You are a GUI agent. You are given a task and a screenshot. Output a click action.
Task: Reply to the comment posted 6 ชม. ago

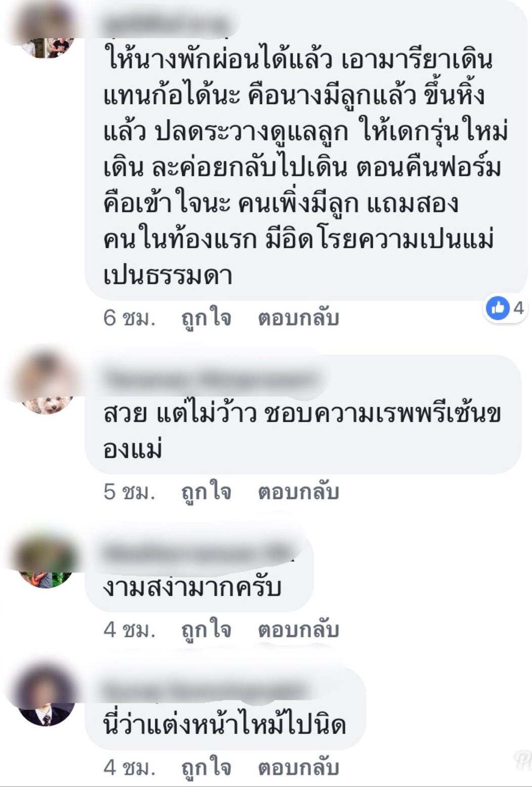(298, 318)
